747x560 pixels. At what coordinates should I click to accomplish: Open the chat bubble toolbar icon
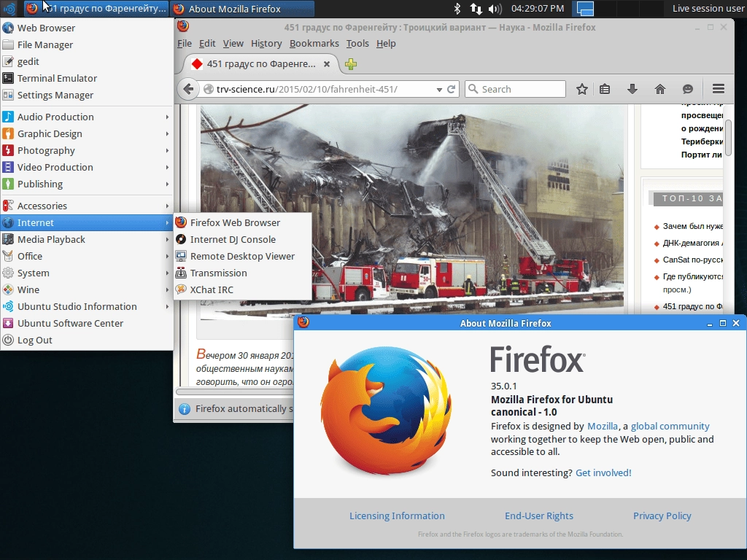tap(687, 89)
